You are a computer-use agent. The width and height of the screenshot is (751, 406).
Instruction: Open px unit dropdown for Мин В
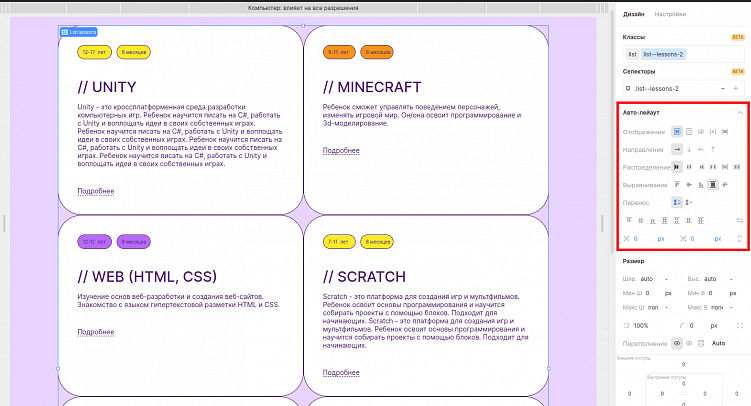732,293
